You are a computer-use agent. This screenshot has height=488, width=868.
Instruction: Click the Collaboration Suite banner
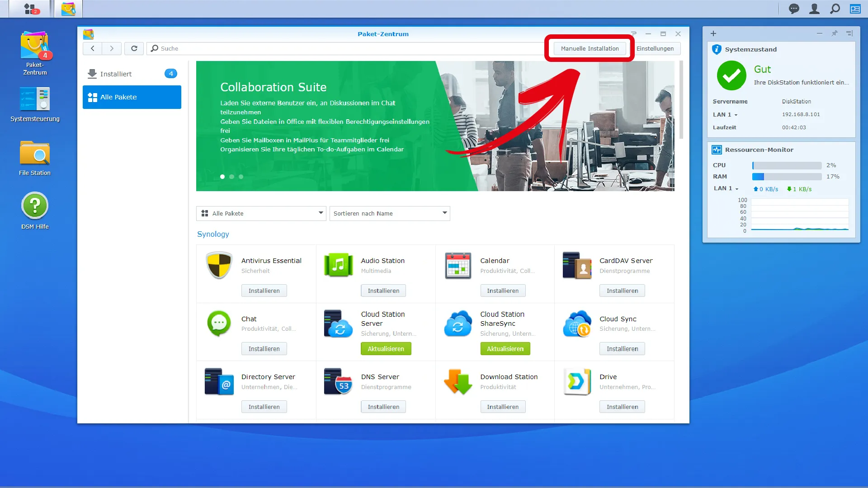tap(435, 126)
